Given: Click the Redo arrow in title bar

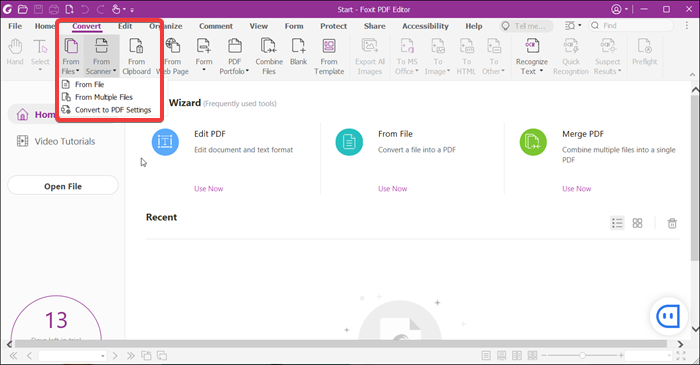Looking at the screenshot, I should 100,9.
